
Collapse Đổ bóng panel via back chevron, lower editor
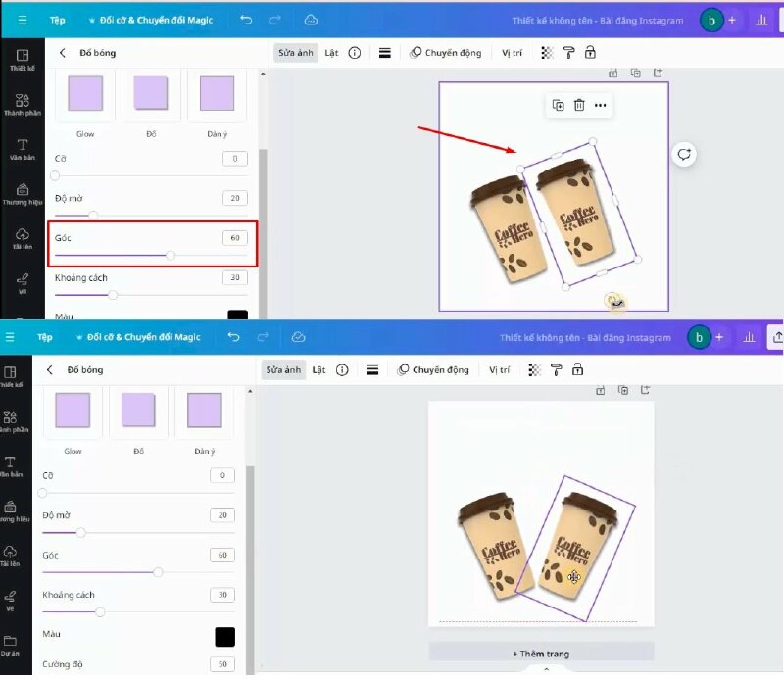pyautogui.click(x=50, y=370)
